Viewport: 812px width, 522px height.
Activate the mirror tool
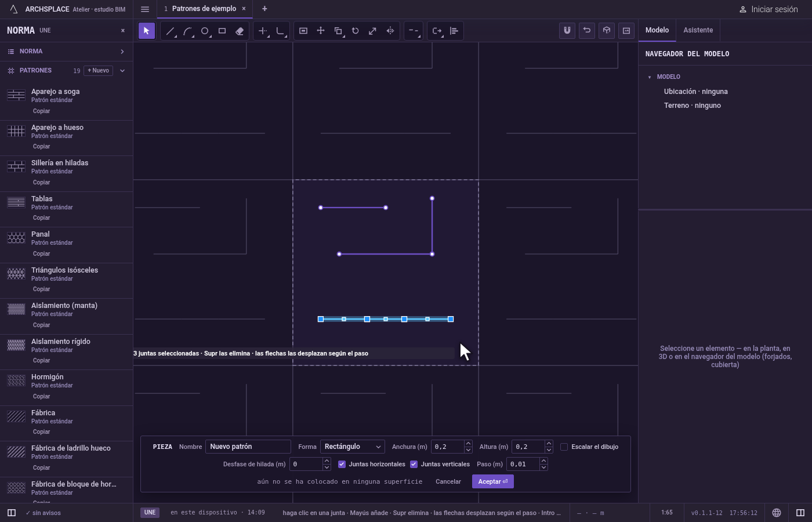[390, 31]
